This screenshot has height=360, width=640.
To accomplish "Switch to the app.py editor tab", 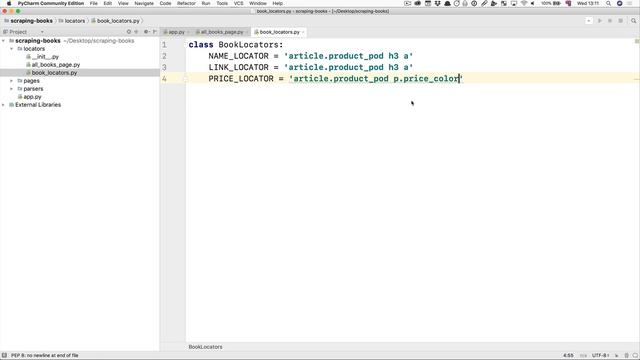I will click(x=176, y=32).
